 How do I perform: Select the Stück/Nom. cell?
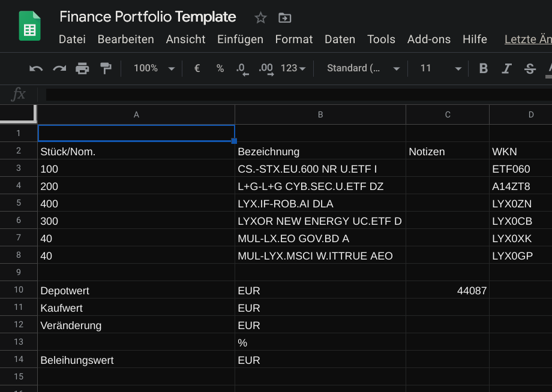[136, 152]
